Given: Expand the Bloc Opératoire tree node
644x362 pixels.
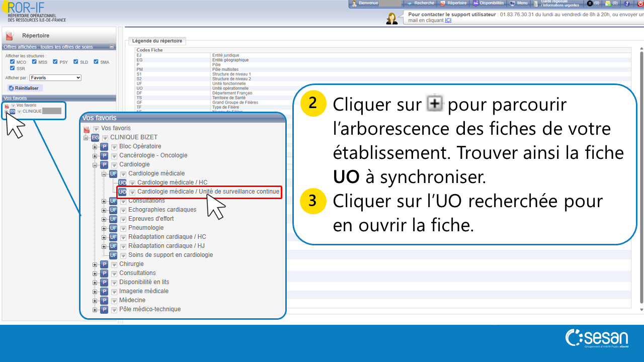Looking at the screenshot, I should [x=95, y=146].
